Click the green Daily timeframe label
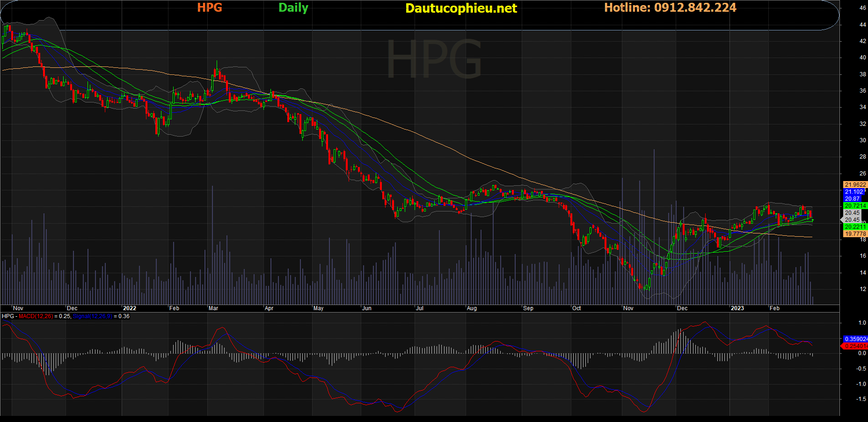The image size is (868, 422). 293,7
